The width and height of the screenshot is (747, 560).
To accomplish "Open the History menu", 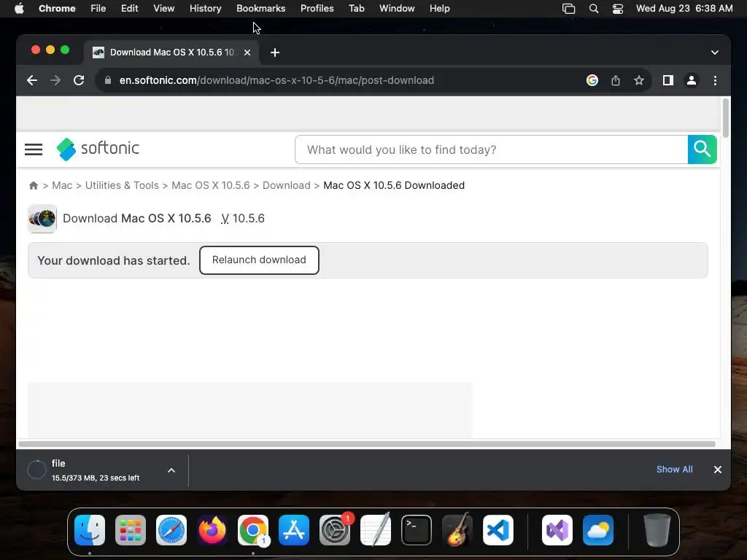I will [205, 9].
